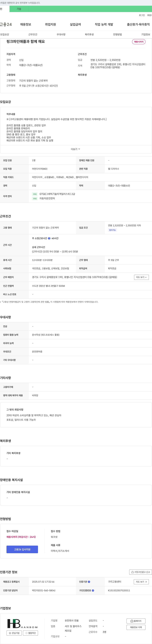
Task: Expand job description with 더보기
Action: point(75,149)
